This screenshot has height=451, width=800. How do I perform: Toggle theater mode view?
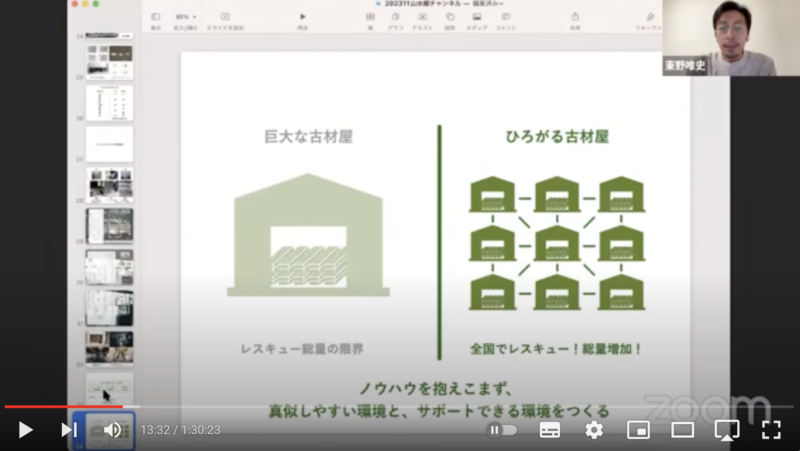[x=682, y=430]
